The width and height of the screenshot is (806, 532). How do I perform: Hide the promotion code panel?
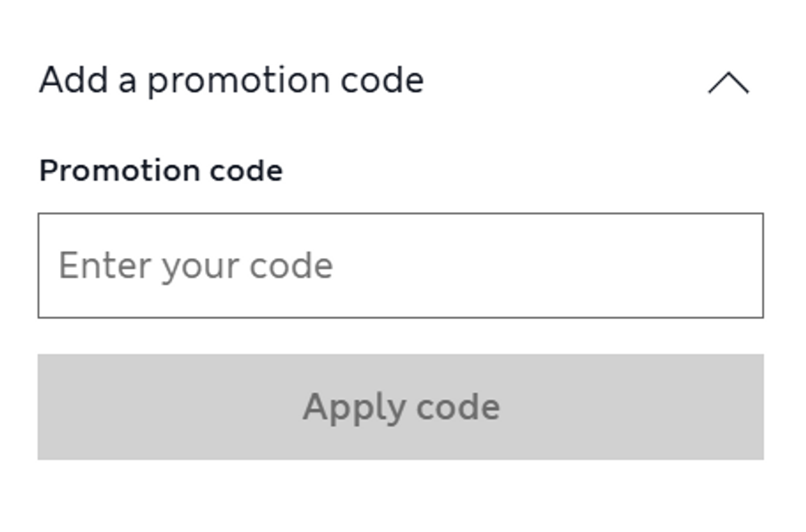click(x=728, y=83)
